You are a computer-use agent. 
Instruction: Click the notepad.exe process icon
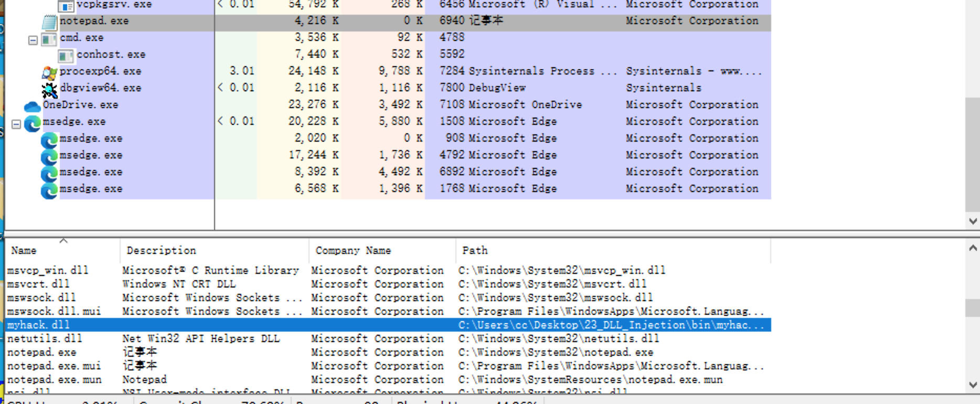49,22
